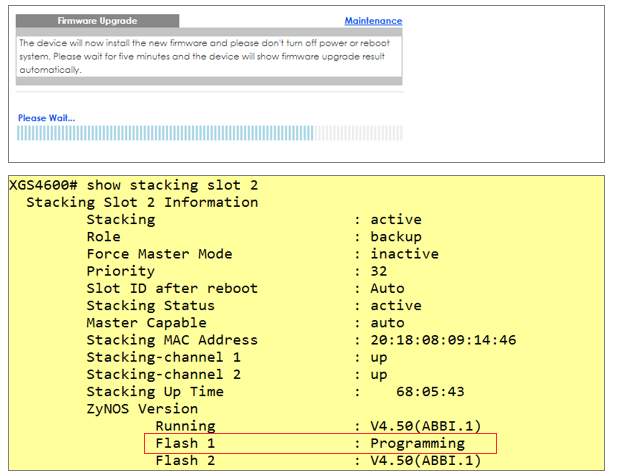Click the Stacking MAC Address 20:18:08:09:14:46
The height and width of the screenshot is (476, 618).
tap(443, 340)
